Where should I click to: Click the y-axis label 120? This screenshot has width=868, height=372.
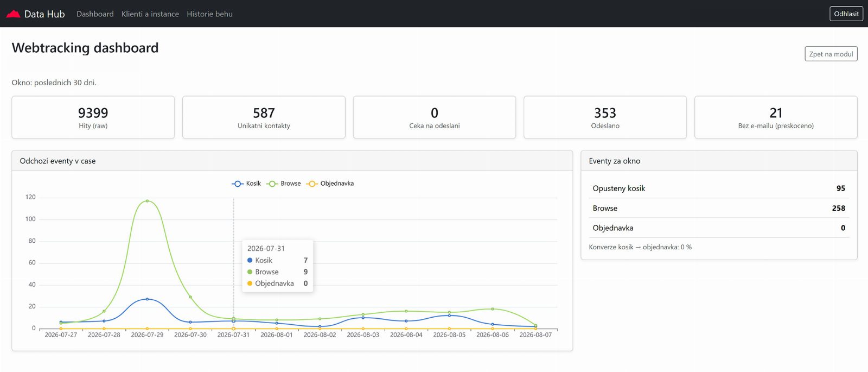point(30,197)
